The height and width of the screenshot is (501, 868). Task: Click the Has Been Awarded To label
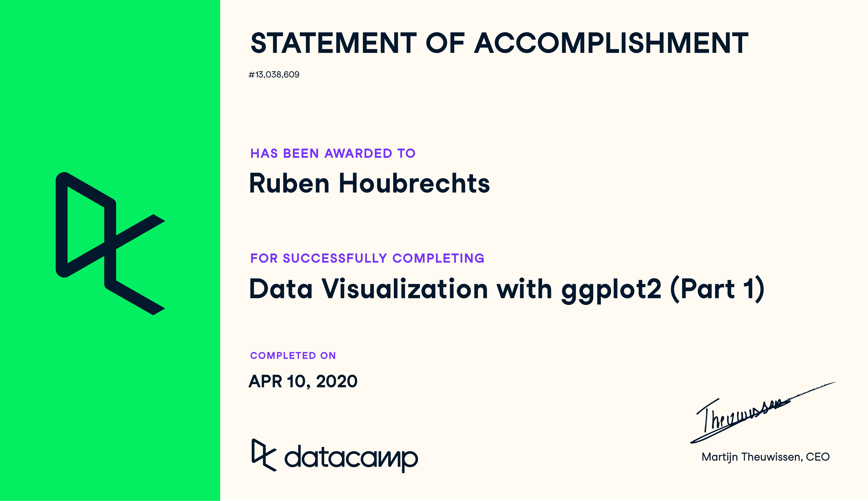[x=333, y=153]
